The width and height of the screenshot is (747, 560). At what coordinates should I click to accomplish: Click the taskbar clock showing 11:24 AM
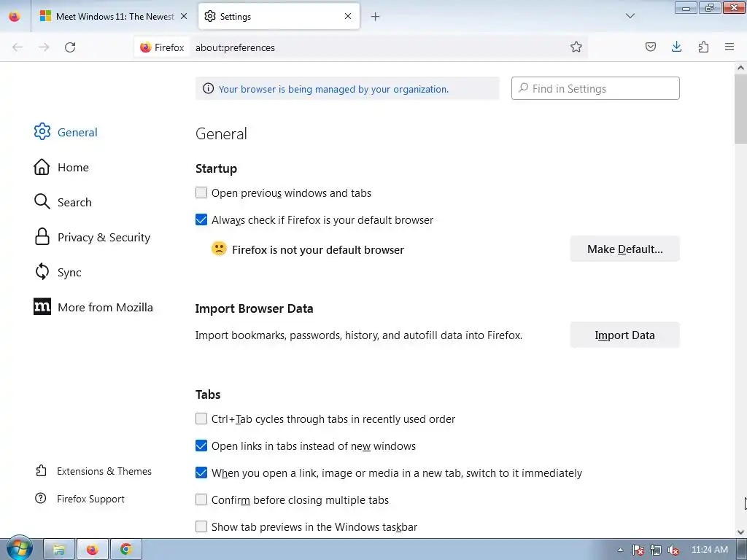click(709, 550)
